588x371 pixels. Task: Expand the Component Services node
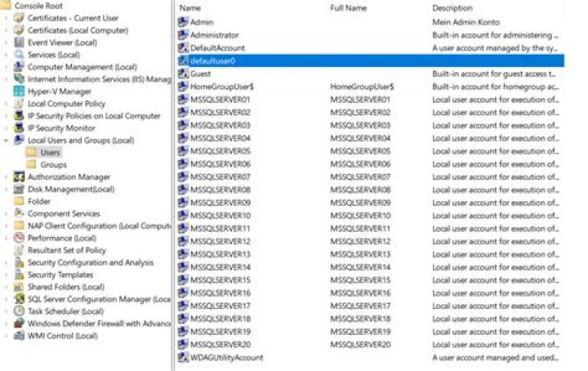[6, 213]
